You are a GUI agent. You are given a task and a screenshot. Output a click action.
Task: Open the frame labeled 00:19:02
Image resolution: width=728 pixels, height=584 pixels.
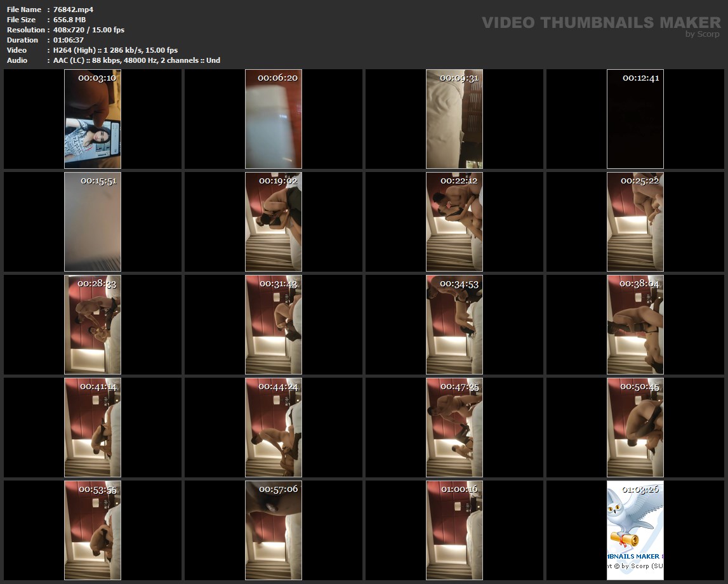pos(274,222)
